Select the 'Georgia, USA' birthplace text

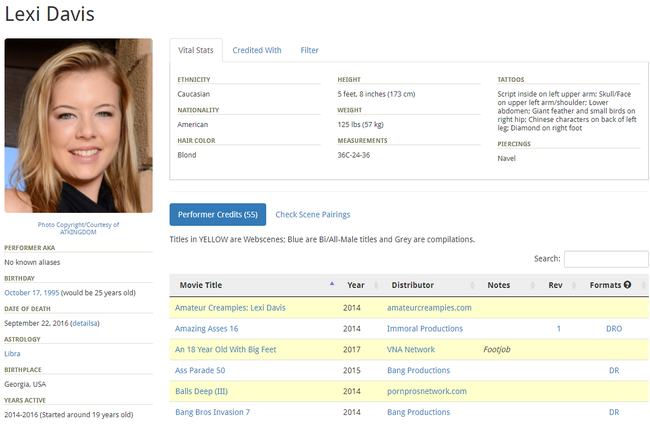point(25,384)
